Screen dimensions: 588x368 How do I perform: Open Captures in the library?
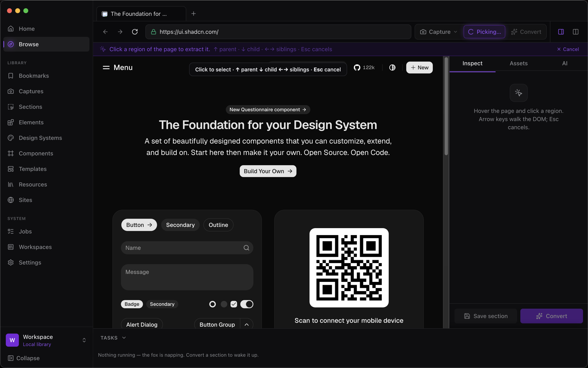click(x=46, y=91)
